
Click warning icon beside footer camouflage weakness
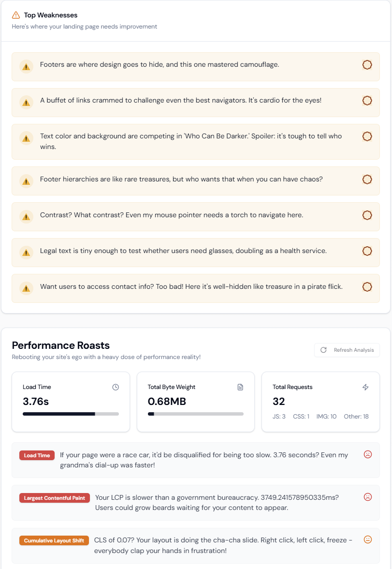pyautogui.click(x=26, y=67)
